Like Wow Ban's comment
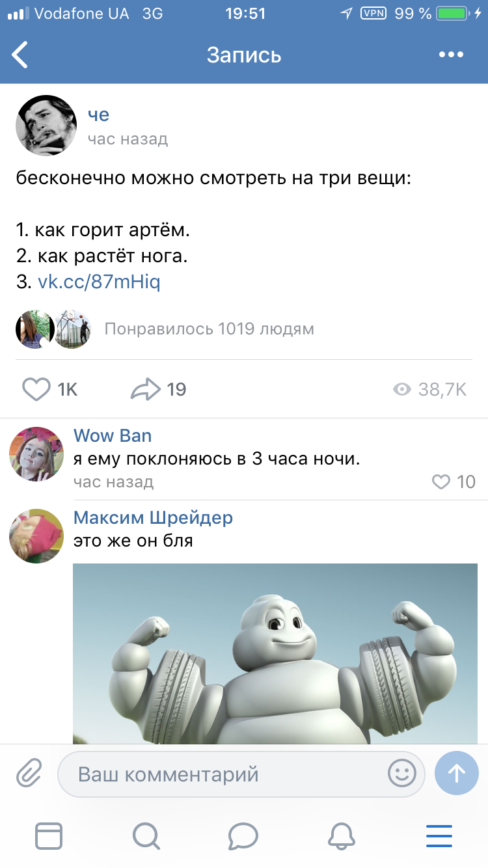The width and height of the screenshot is (488, 868). pyautogui.click(x=441, y=481)
